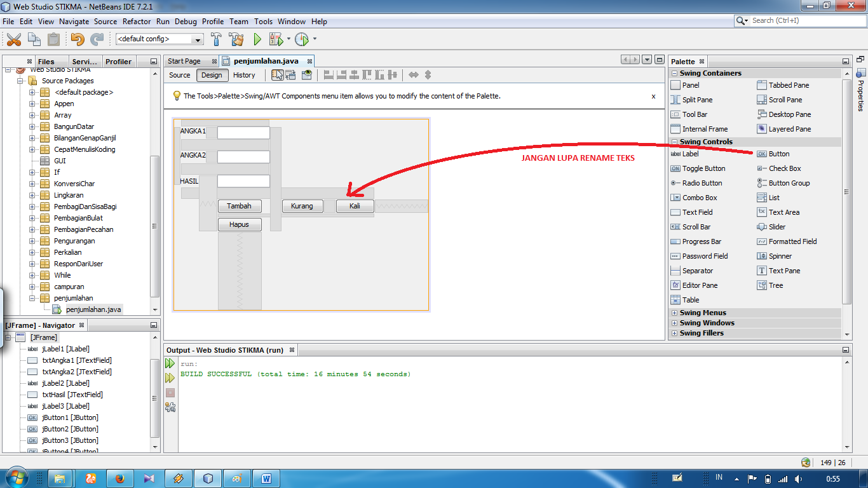This screenshot has height=488, width=868.
Task: Click the Kurang button on the form
Action: (x=302, y=205)
